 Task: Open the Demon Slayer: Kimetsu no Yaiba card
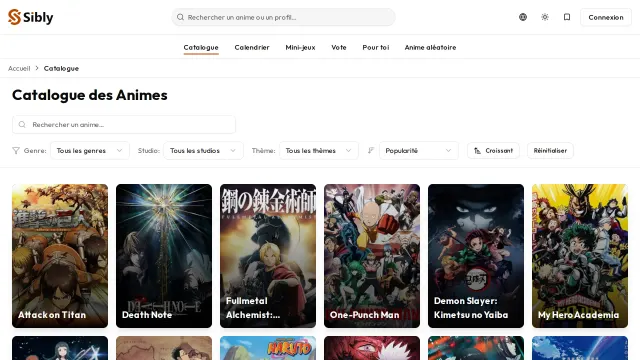pos(476,256)
